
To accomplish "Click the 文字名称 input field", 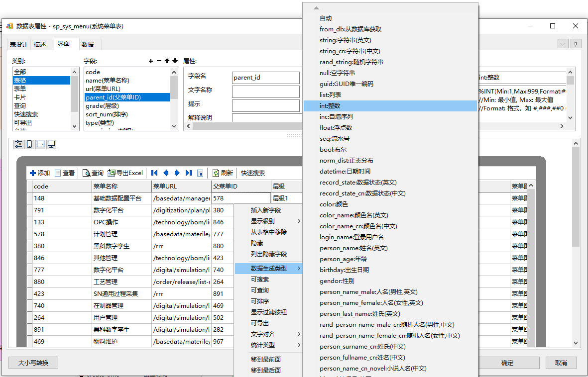I will pos(266,92).
